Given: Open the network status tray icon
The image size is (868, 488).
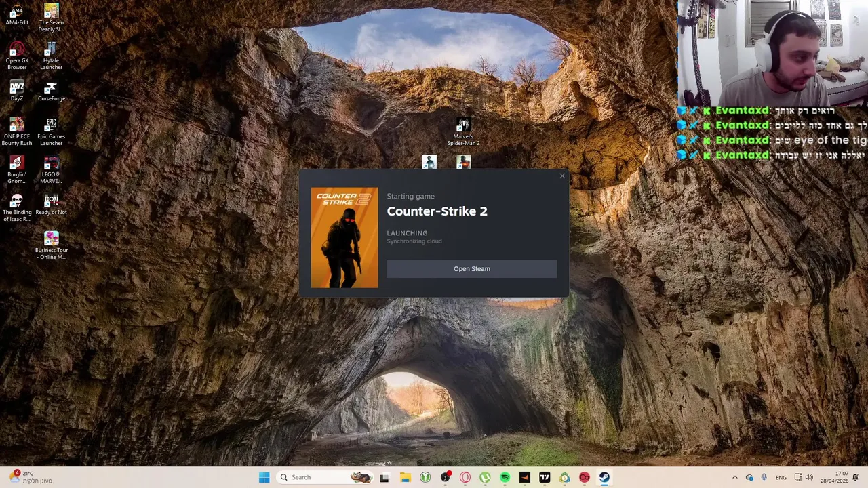Looking at the screenshot, I should (798, 477).
